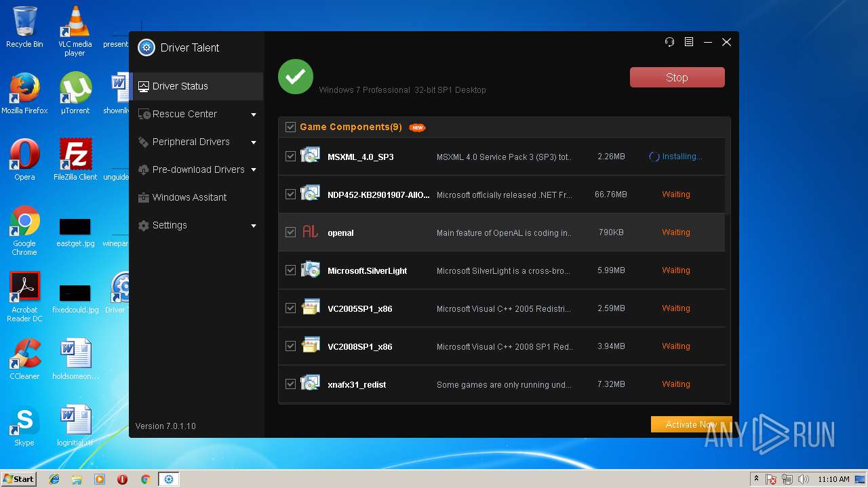Uncheck the Microsoft.SilverLight checkbox
Viewport: 868px width, 488px height.
point(290,270)
